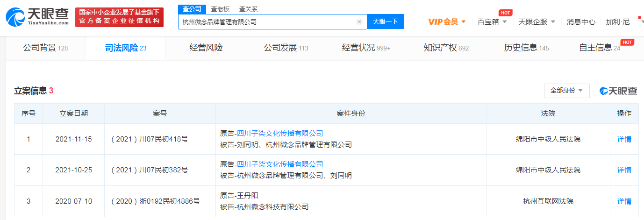
Task: Click the 天眼查 logo at top left
Action: pyautogui.click(x=37, y=17)
